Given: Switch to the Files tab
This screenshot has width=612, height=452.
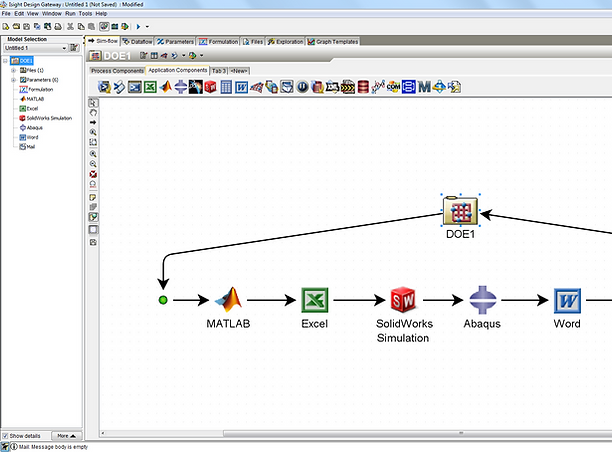Looking at the screenshot, I should (x=253, y=41).
